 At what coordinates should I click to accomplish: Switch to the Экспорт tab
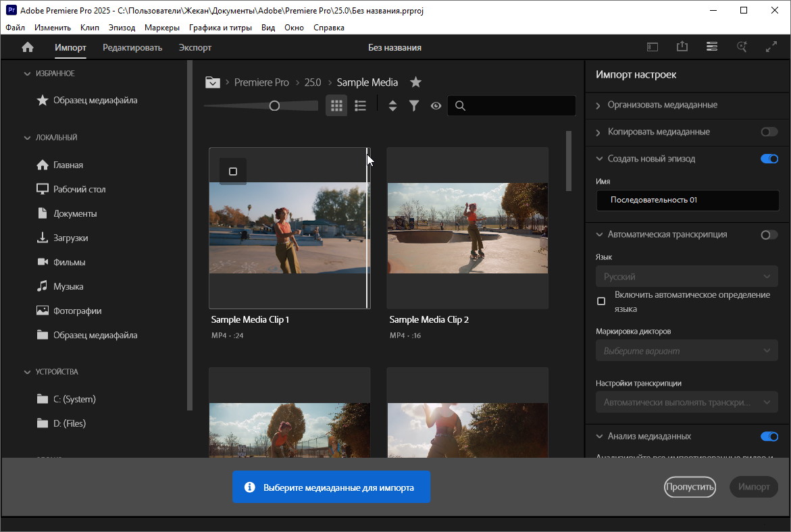pos(195,47)
